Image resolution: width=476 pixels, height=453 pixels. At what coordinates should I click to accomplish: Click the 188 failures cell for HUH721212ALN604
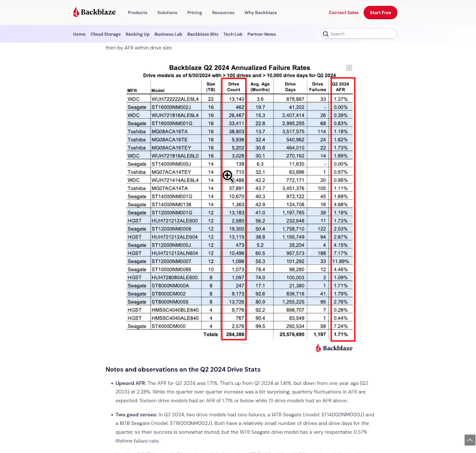(x=322, y=253)
